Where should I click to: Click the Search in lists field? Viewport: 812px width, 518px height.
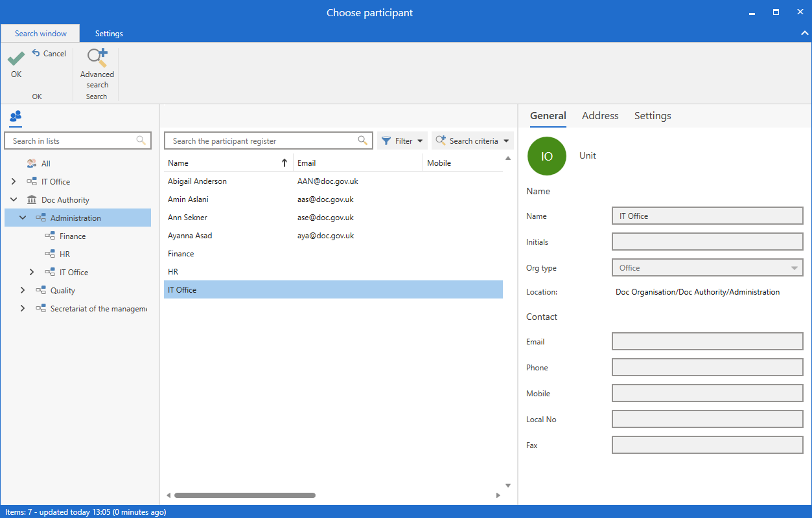click(71, 141)
